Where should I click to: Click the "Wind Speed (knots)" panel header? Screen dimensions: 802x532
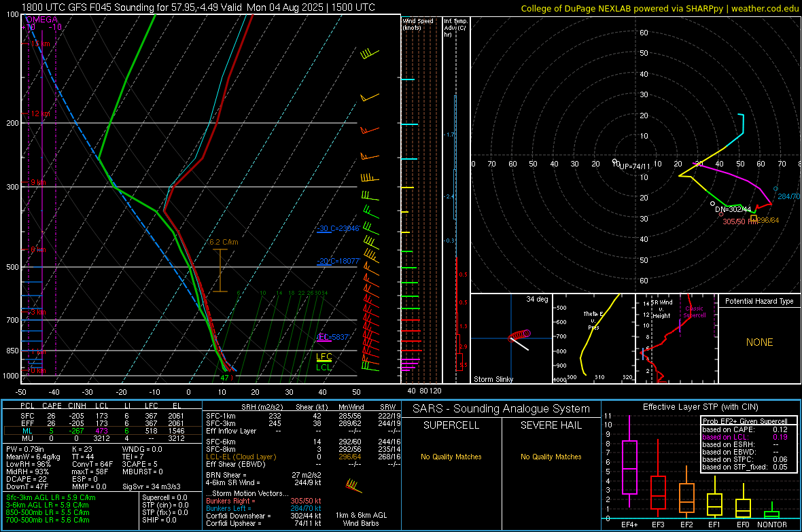click(x=417, y=24)
